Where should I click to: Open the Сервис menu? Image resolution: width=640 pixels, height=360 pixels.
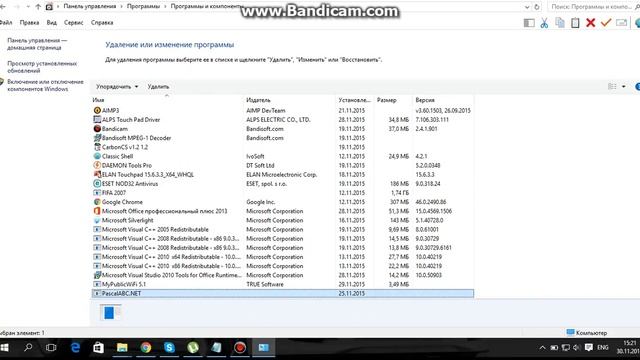click(73, 22)
